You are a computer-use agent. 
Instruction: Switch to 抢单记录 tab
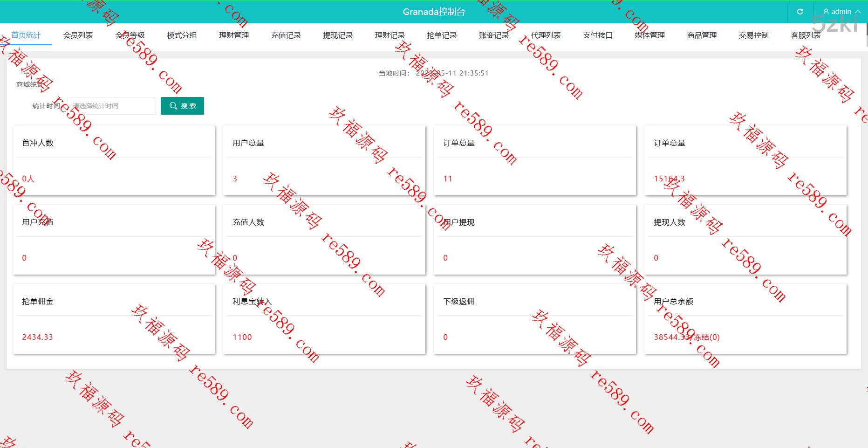point(442,35)
